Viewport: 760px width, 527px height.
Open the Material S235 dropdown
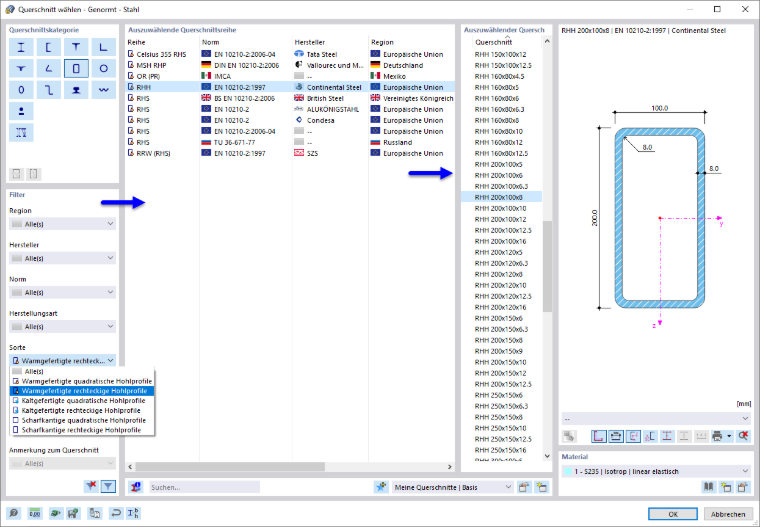coord(656,471)
